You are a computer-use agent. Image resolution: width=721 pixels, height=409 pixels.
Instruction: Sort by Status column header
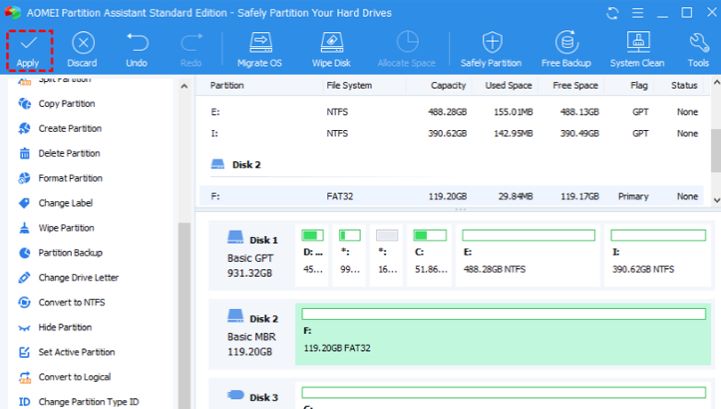684,85
